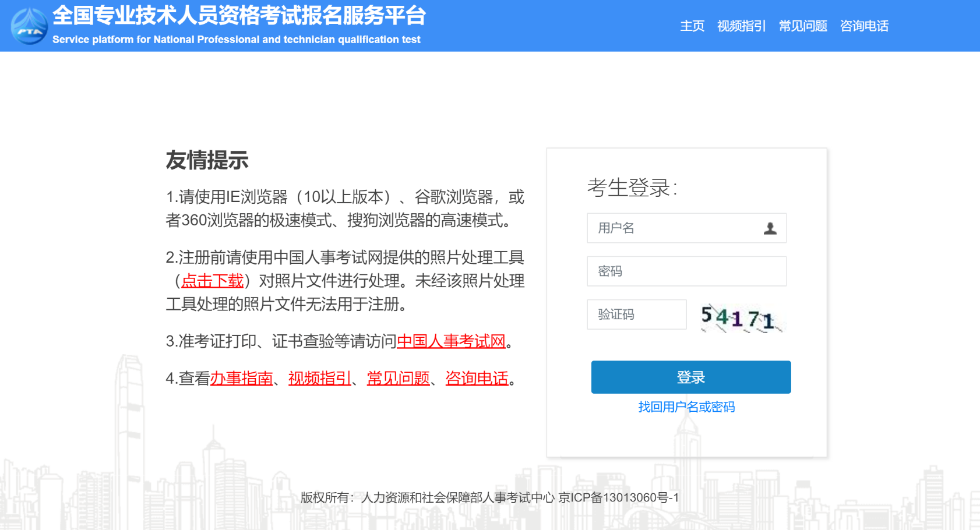Screen dimensions: 980x530
Task: Open the 办事指南 link in tips
Action: pos(241,379)
